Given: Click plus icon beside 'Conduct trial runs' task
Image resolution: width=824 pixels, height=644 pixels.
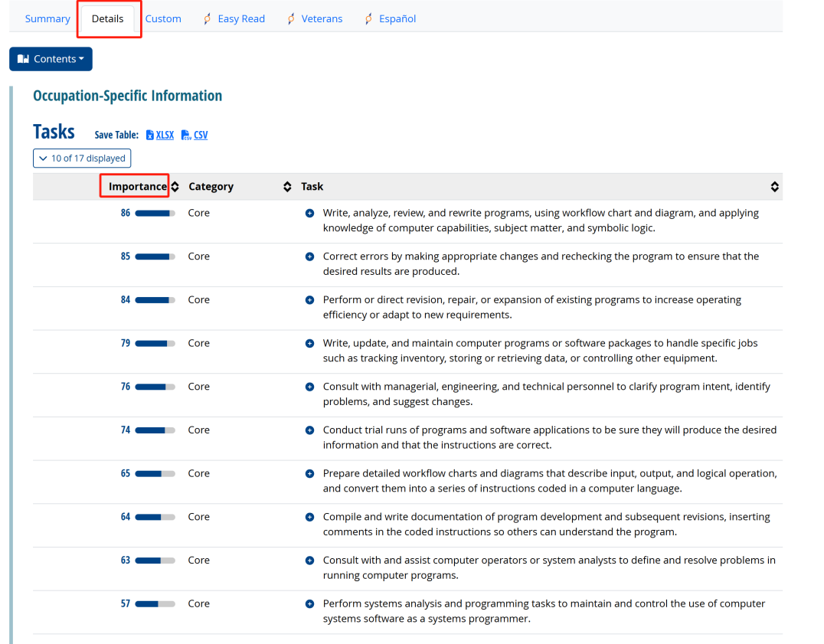Looking at the screenshot, I should click(309, 430).
